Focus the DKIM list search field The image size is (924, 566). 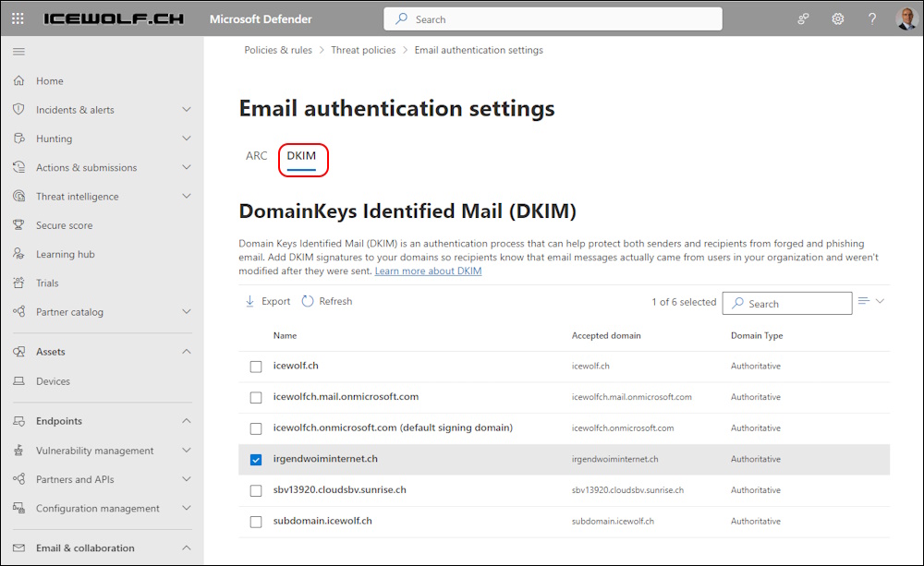787,304
